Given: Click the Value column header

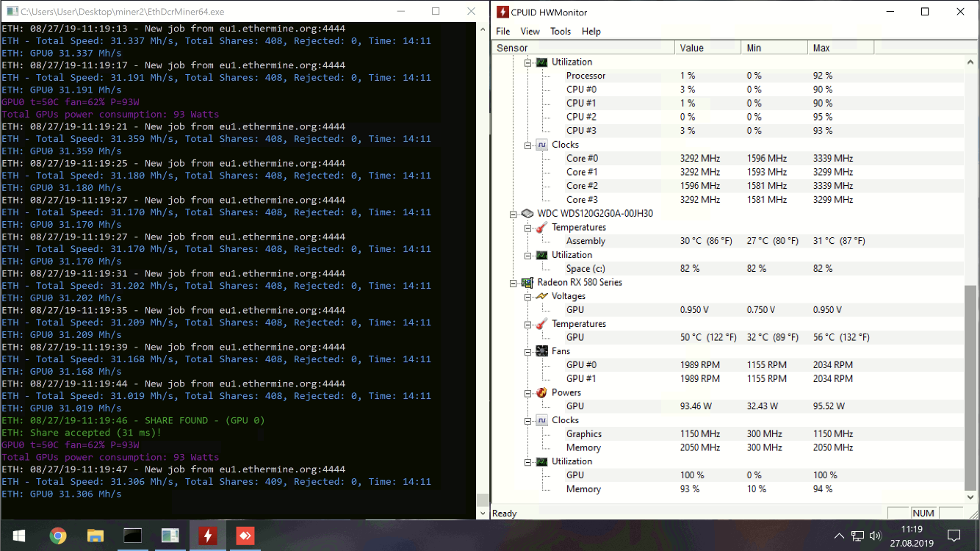Looking at the screenshot, I should [707, 48].
